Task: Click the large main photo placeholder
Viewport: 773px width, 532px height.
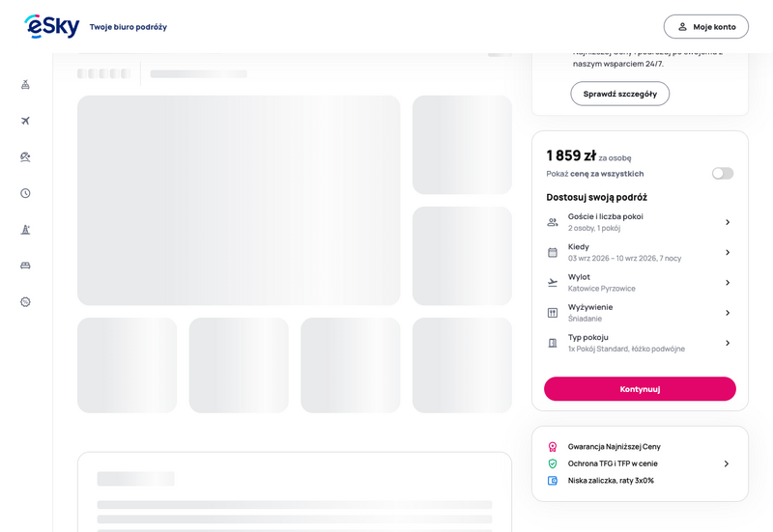Action: pos(239,201)
